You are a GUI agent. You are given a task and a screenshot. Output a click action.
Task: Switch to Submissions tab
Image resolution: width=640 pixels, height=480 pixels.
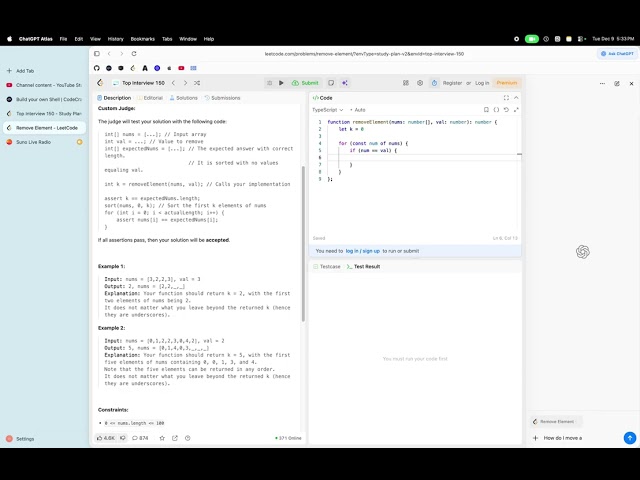tap(222, 98)
